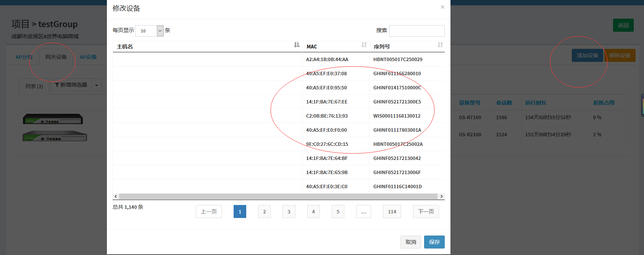Select row with MAC A2:A4:1B:0B:44:AA
This screenshot has height=255, width=644.
click(x=327, y=60)
